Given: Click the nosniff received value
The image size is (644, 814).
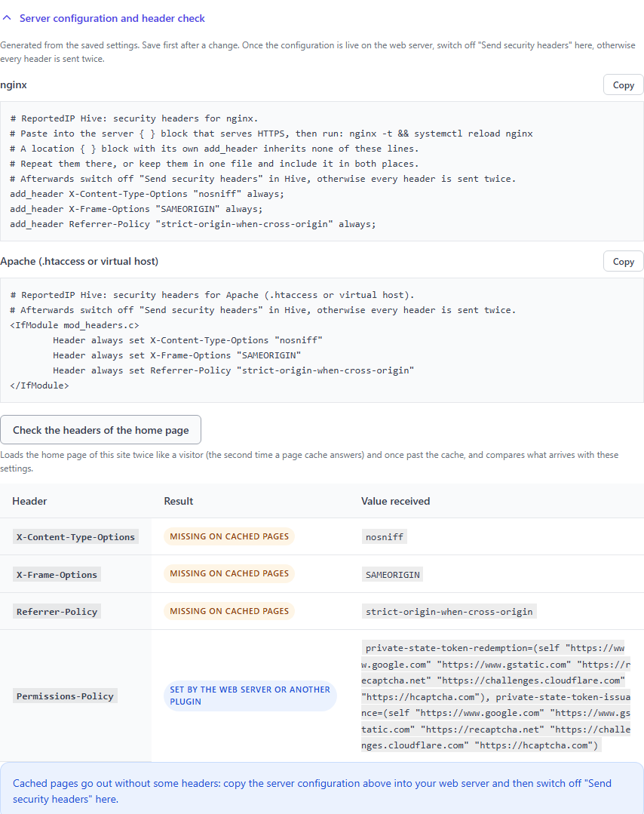Looking at the screenshot, I should click(x=385, y=537).
